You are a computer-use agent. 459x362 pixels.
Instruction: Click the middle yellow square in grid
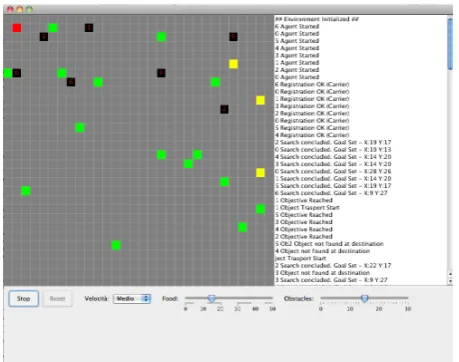point(260,100)
